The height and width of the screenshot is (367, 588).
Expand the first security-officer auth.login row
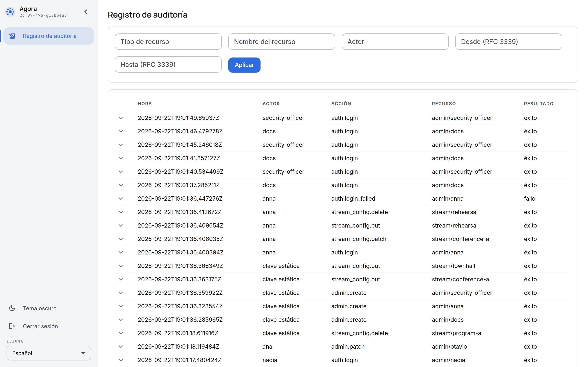121,118
